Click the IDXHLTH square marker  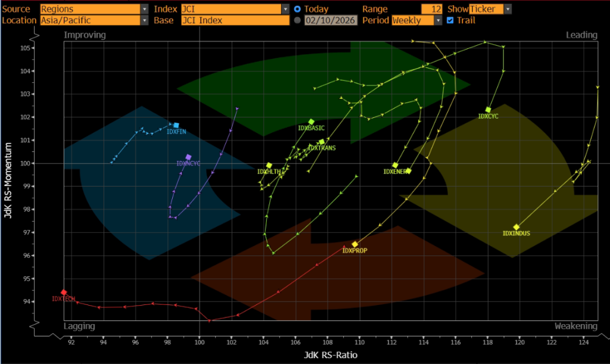[269, 166]
